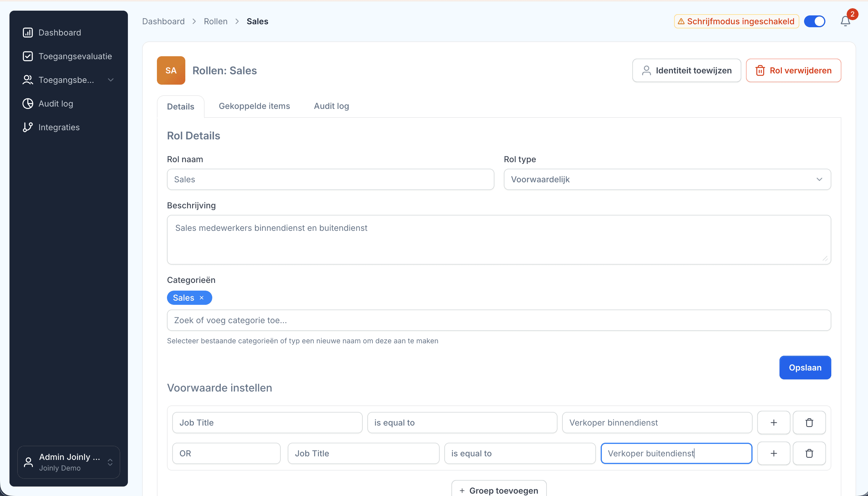The height and width of the screenshot is (496, 868).
Task: Click the Dashboard chart icon in sidebar
Action: click(x=28, y=32)
